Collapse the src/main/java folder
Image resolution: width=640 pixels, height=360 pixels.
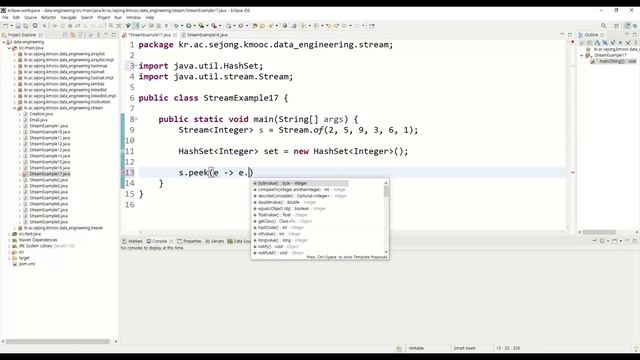click(x=9, y=48)
